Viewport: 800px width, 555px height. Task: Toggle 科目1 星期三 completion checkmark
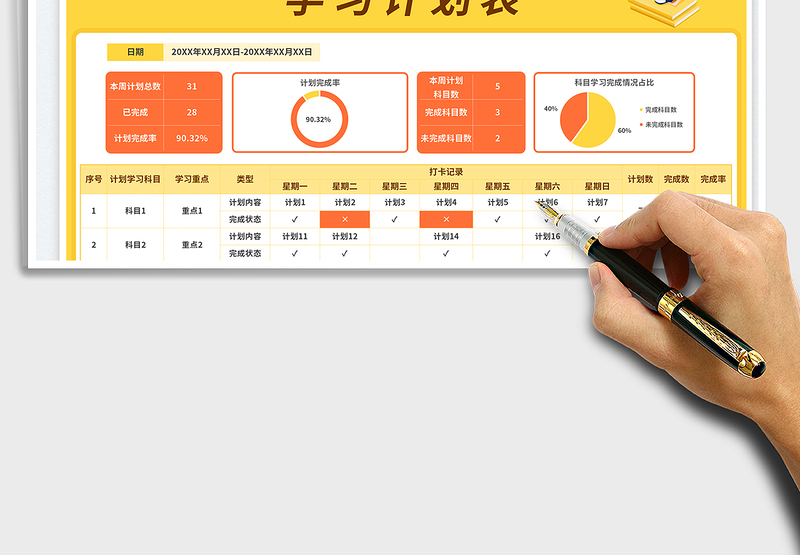pos(395,219)
